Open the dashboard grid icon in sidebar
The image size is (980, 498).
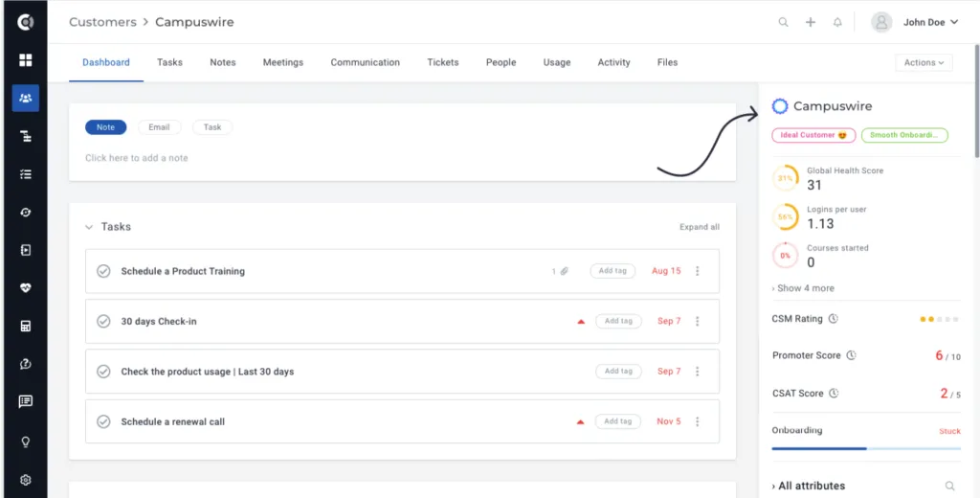(26, 60)
